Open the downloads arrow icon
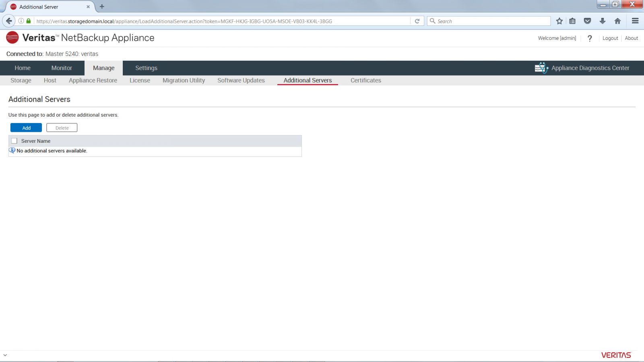 [603, 21]
